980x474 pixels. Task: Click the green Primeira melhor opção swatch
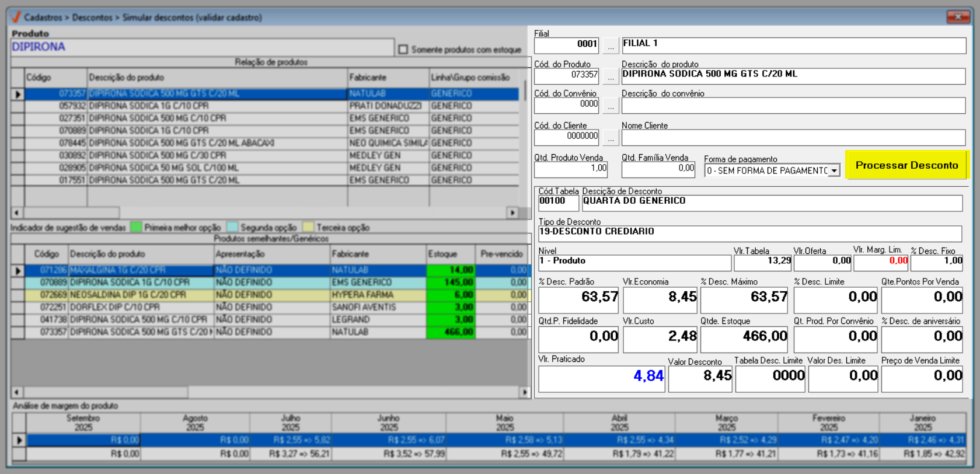click(136, 228)
